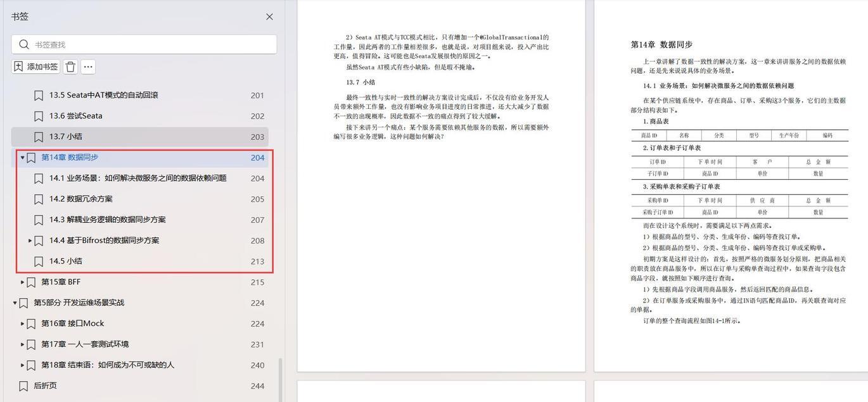Screen dimensions: 868x402
Task: Expand the 第15章 BFF chapter
Action: [22, 282]
